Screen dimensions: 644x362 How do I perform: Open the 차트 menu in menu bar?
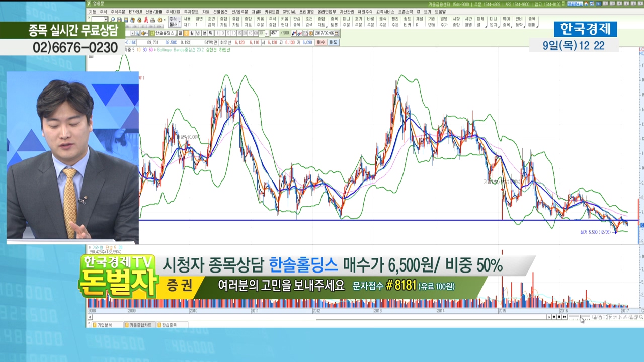(x=206, y=12)
